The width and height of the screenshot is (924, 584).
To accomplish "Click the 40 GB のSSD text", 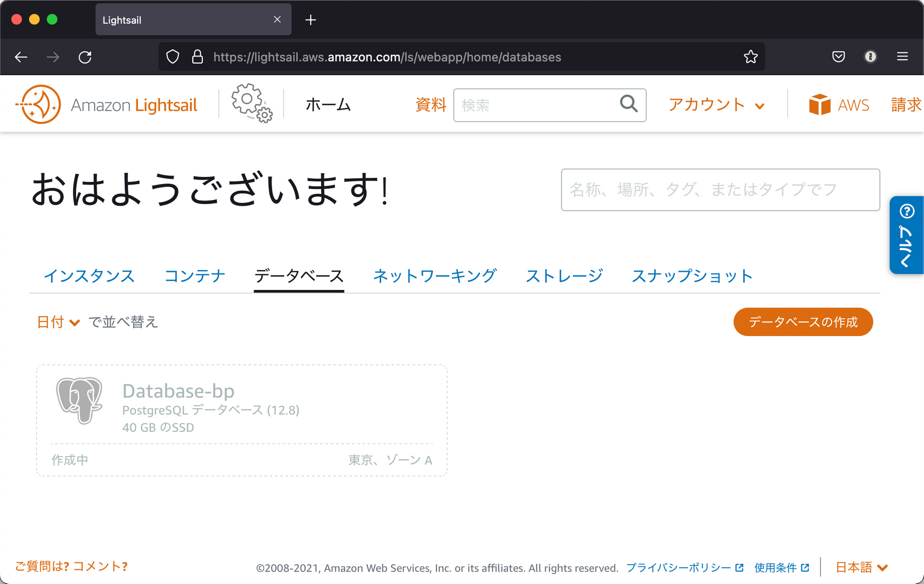I will click(158, 427).
